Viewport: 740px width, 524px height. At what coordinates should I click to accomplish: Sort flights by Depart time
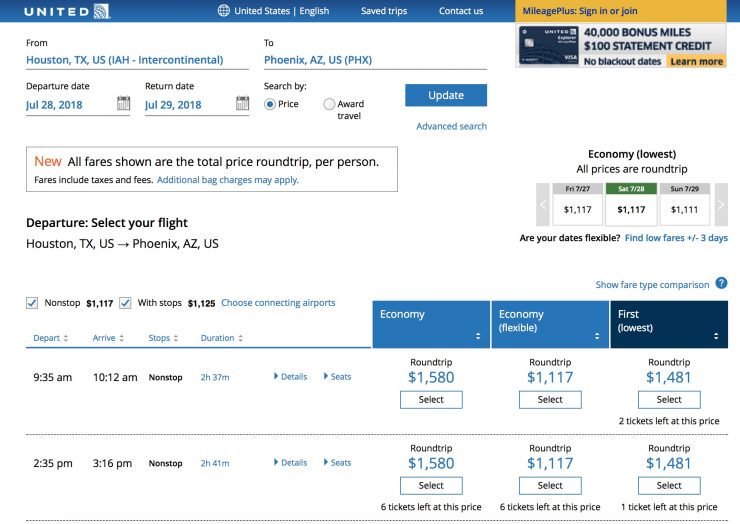(50, 338)
